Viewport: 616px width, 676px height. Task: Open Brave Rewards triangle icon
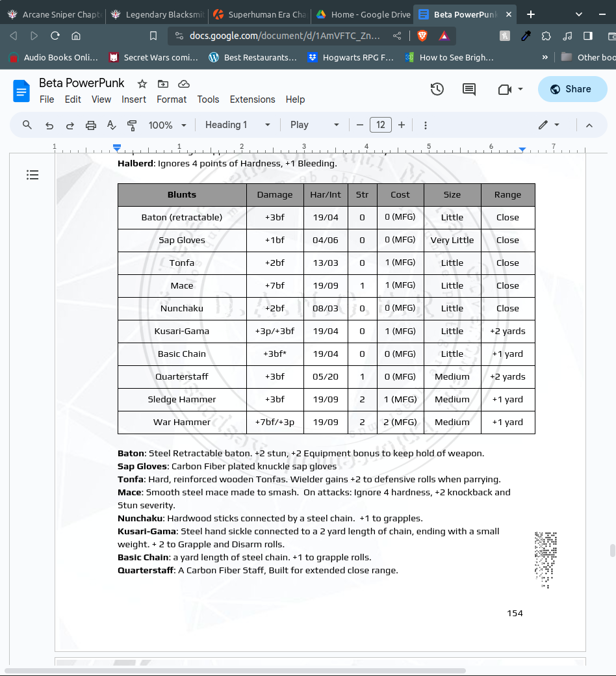[444, 36]
